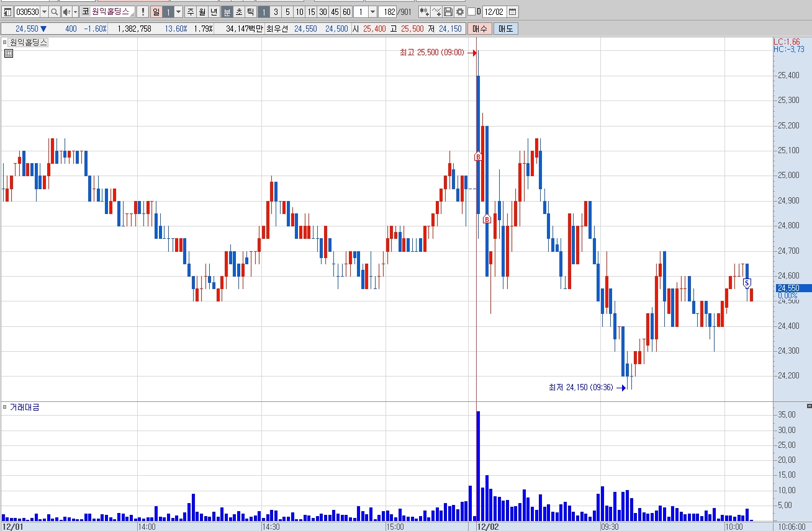This screenshot has width=812, height=531.
Task: Expand the custom minute interval dropdown
Action: click(372, 12)
